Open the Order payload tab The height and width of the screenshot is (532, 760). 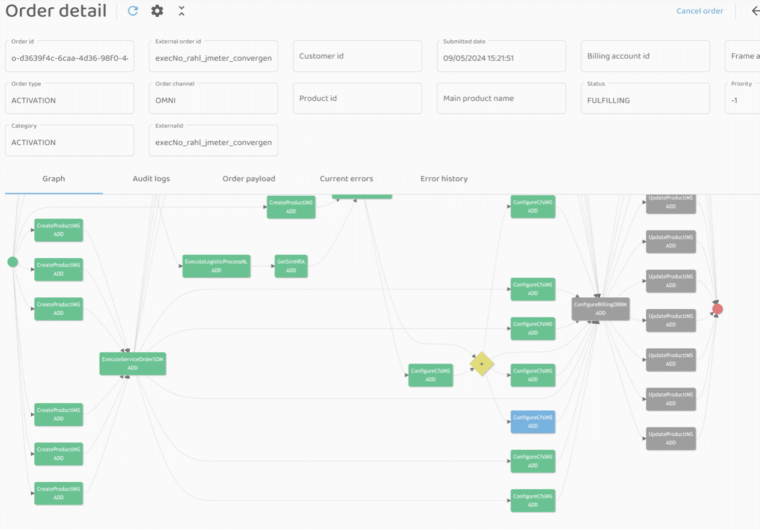(x=249, y=179)
